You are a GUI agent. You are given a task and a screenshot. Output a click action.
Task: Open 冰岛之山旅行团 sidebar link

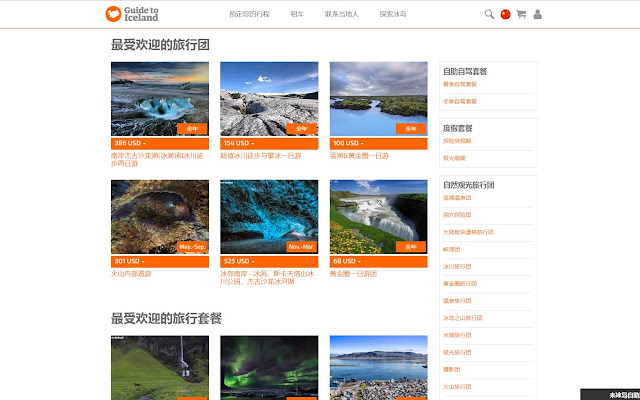pos(462,318)
